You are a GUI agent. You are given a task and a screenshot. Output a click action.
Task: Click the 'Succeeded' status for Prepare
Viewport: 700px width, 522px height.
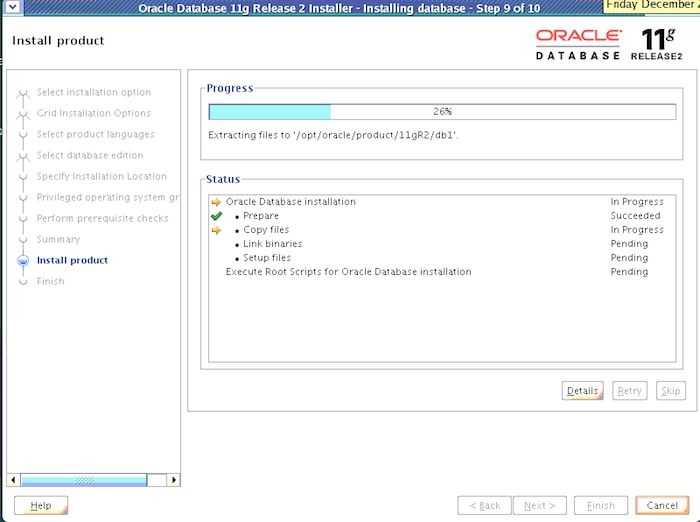(x=635, y=216)
